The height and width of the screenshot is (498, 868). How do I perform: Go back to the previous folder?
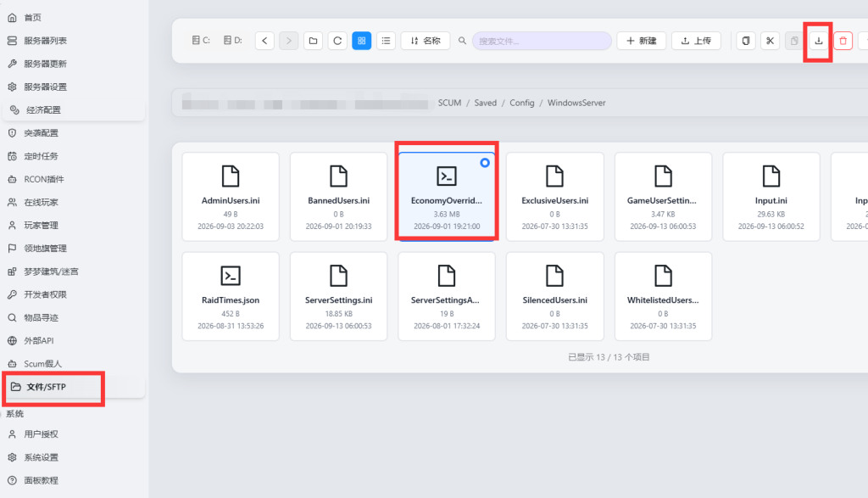click(x=264, y=41)
